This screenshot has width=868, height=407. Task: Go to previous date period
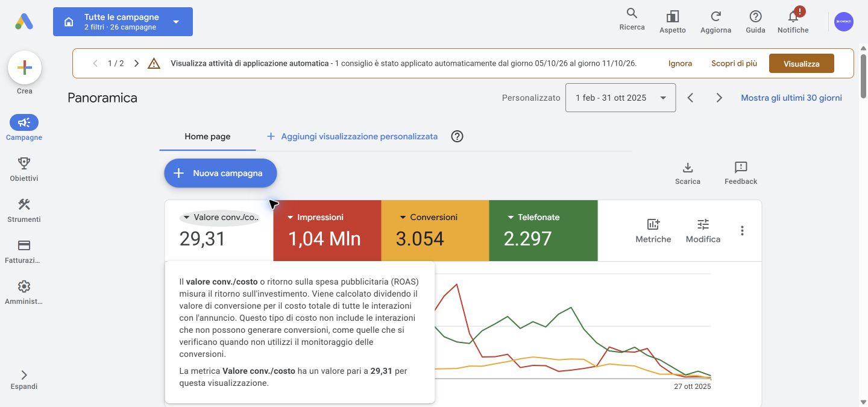coord(691,98)
